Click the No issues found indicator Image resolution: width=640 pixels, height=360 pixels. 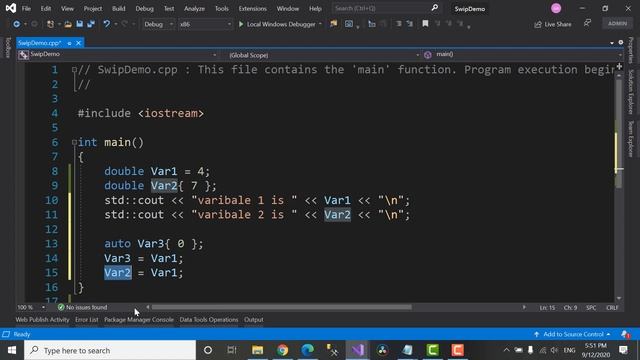click(82, 307)
